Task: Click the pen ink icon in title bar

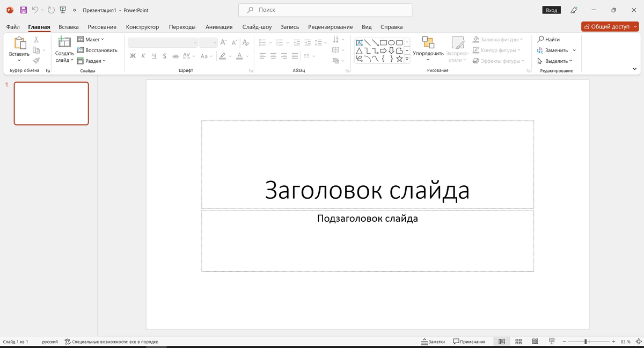Action: point(574,10)
